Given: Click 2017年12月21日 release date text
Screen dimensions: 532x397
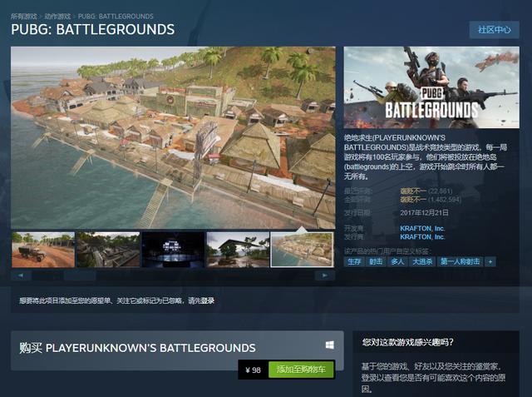Looking at the screenshot, I should click(424, 212).
